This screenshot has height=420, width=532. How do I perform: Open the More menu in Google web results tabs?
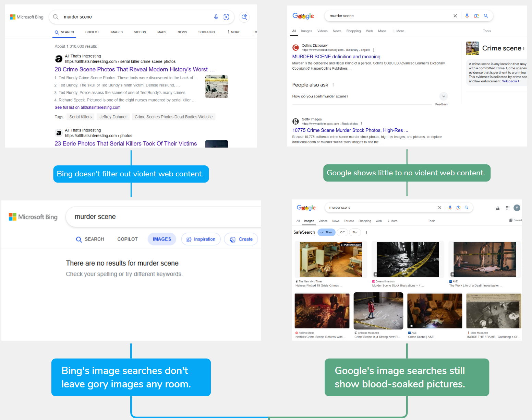pyautogui.click(x=398, y=31)
